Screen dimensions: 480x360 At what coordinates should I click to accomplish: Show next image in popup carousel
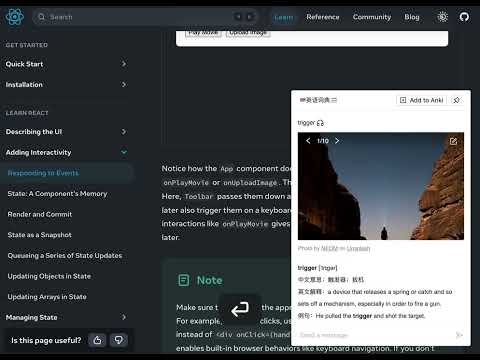(337, 141)
